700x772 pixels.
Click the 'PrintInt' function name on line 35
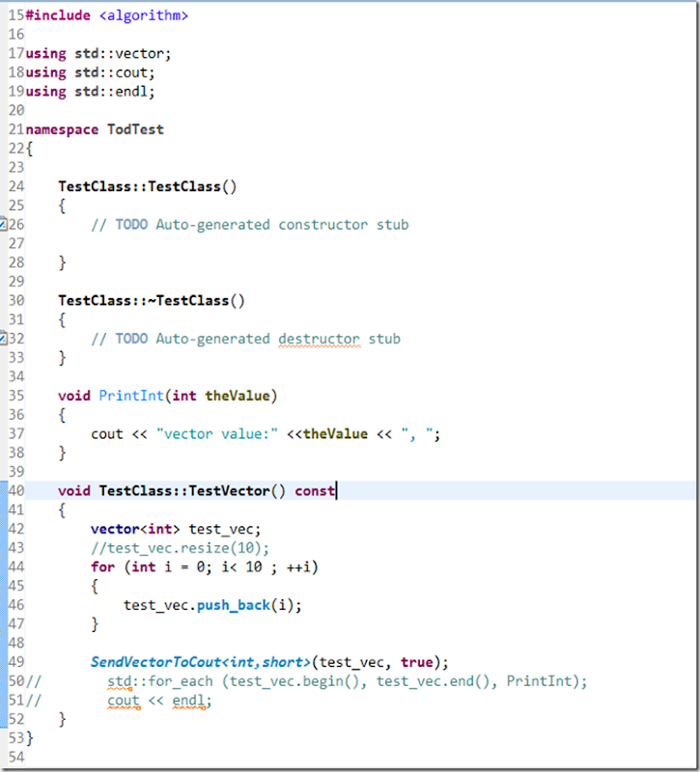pyautogui.click(x=131, y=396)
